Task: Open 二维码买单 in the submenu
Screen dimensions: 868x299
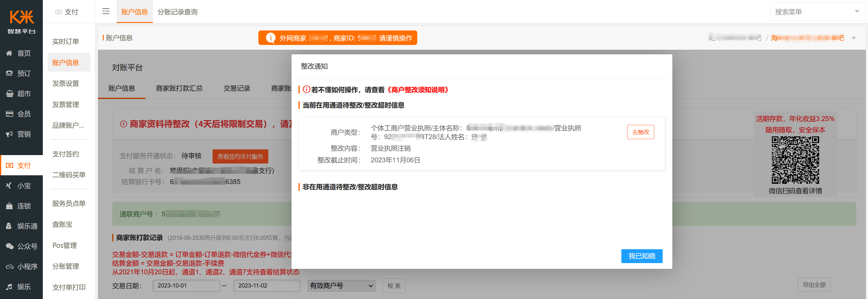Action: [x=69, y=175]
